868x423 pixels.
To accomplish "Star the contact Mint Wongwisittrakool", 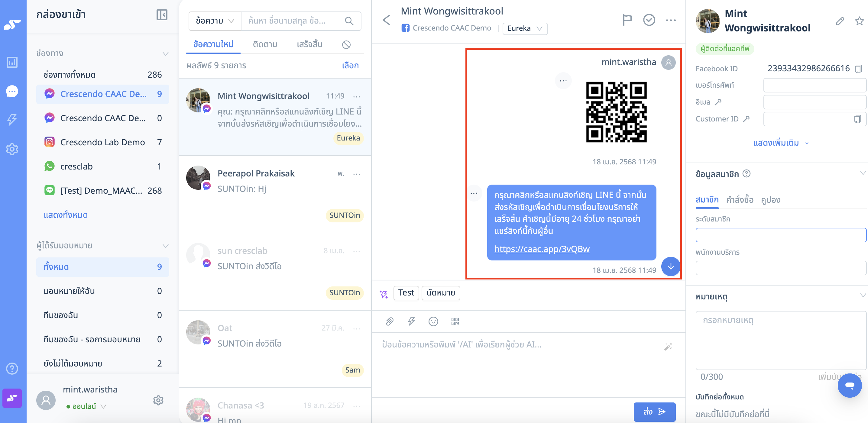I will [859, 21].
